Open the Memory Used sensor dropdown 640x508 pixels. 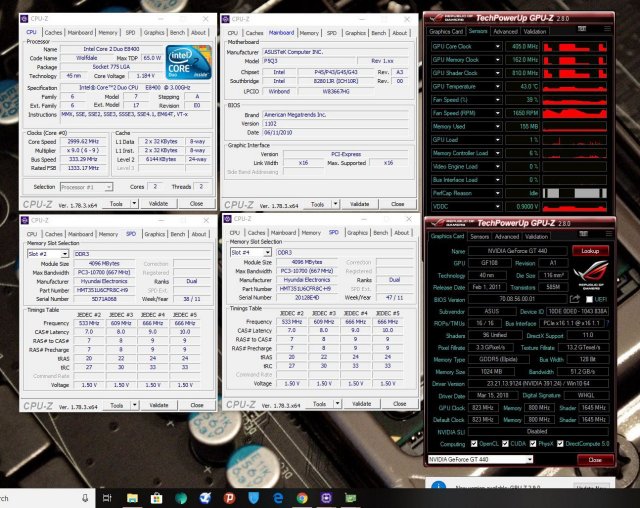tap(498, 126)
